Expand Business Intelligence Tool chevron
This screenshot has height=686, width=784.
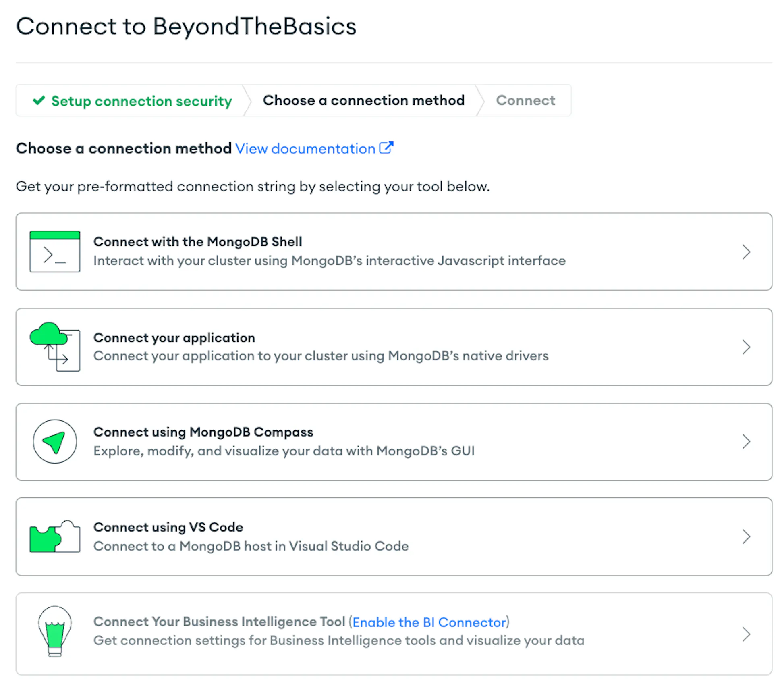coord(747,634)
